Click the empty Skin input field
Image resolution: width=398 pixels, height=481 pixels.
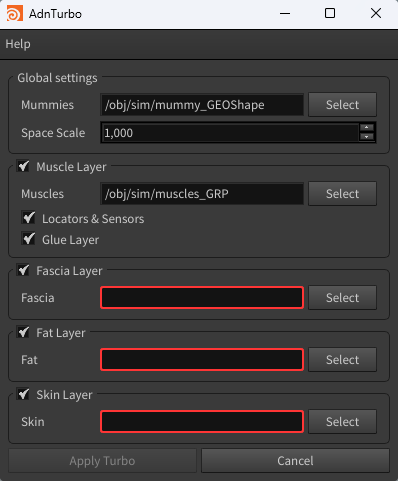pos(202,422)
